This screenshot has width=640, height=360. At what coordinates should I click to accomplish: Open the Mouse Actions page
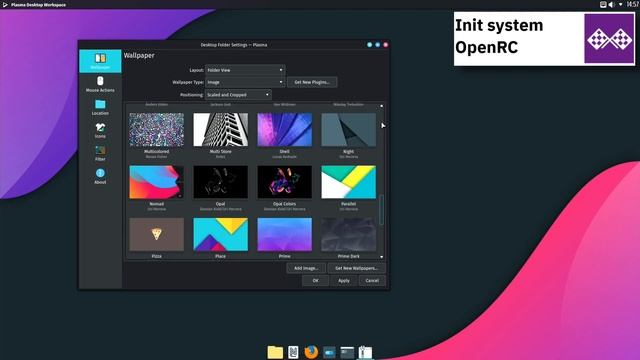(x=100, y=84)
